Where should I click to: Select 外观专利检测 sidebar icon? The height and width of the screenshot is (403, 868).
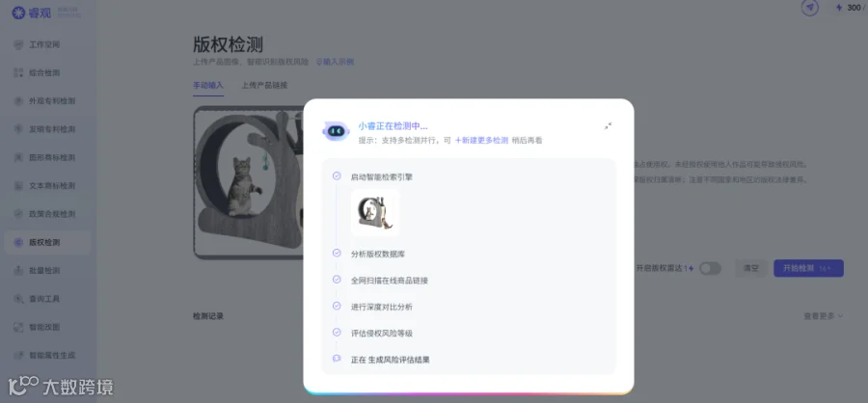tap(18, 100)
